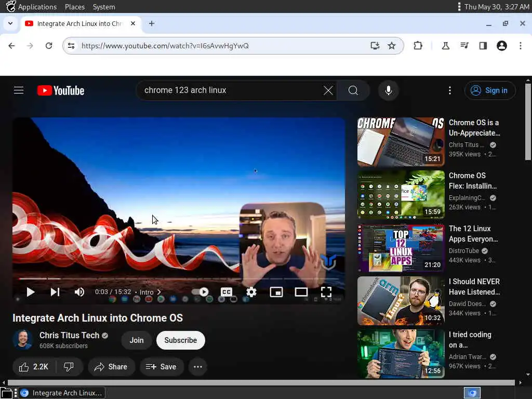Open Chrome three-dot menu
This screenshot has height=399, width=532.
coord(521,46)
